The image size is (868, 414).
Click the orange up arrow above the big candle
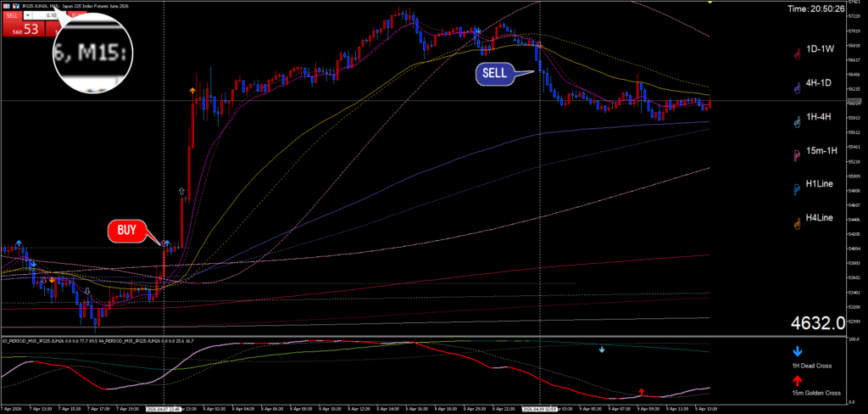click(192, 90)
